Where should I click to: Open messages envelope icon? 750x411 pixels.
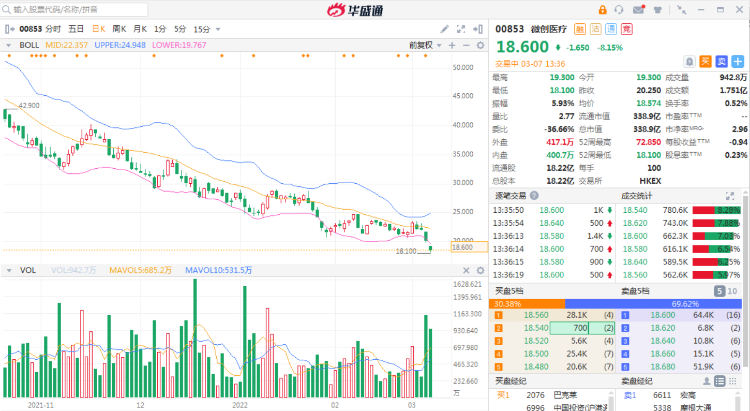[639, 10]
